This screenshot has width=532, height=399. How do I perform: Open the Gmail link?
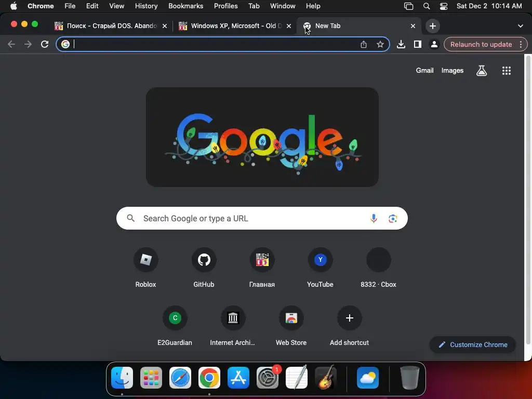(x=424, y=71)
